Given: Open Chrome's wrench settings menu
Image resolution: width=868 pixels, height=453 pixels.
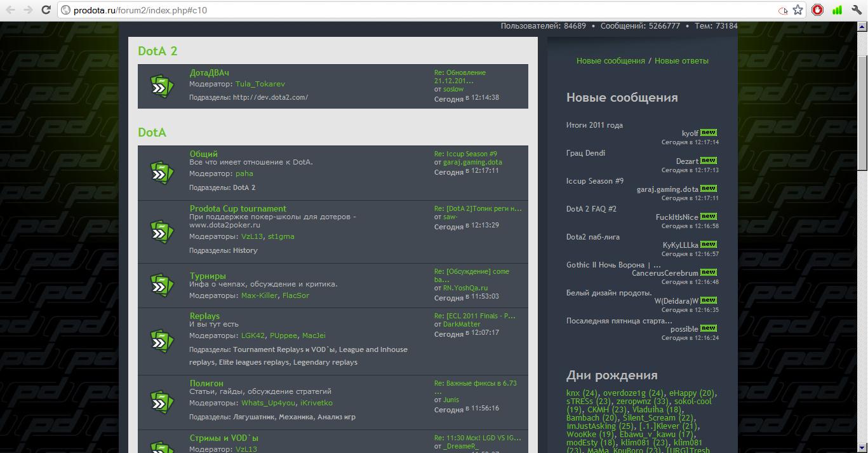Looking at the screenshot, I should click(857, 10).
